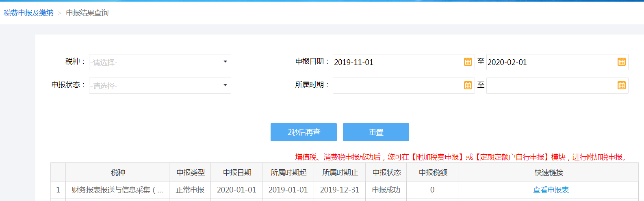
Task: Select the 正常申报 cell
Action: click(190, 190)
